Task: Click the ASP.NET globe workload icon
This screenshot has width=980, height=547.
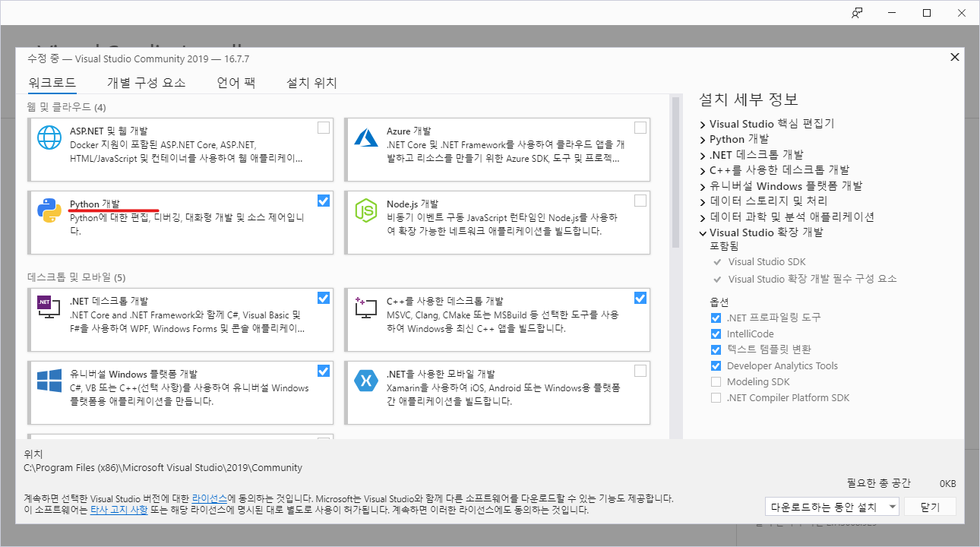Action: 49,138
